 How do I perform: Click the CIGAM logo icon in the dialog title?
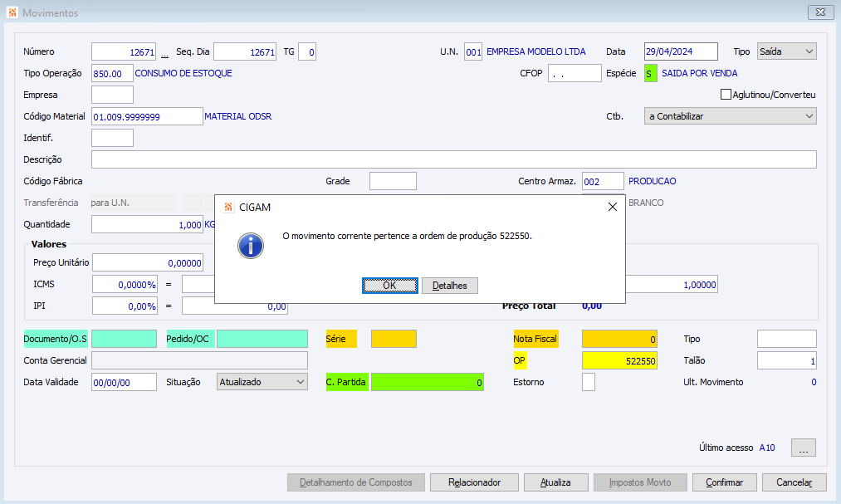(x=228, y=207)
